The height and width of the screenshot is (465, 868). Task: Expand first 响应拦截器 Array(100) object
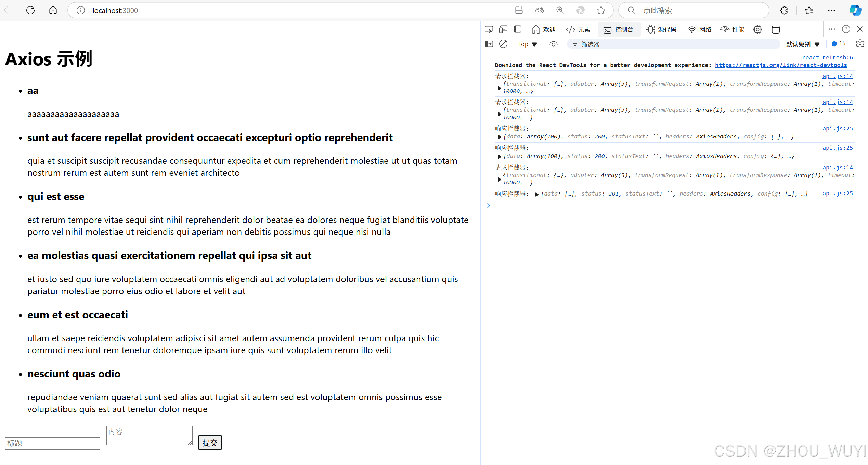500,137
